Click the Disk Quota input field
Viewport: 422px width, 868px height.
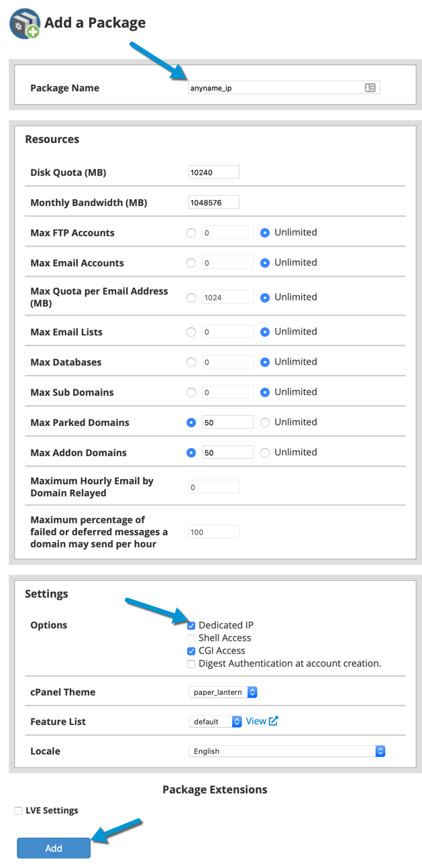pyautogui.click(x=214, y=172)
